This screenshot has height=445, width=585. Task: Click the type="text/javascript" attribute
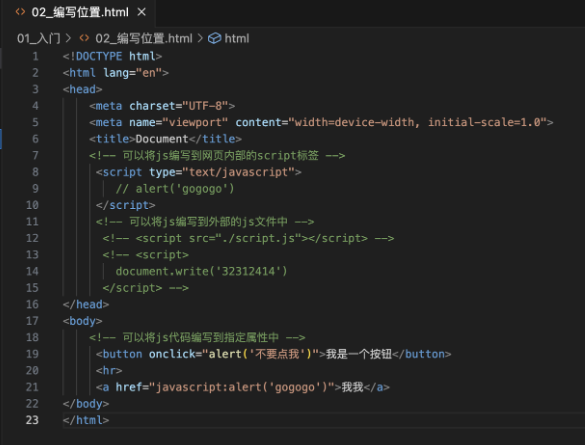222,172
